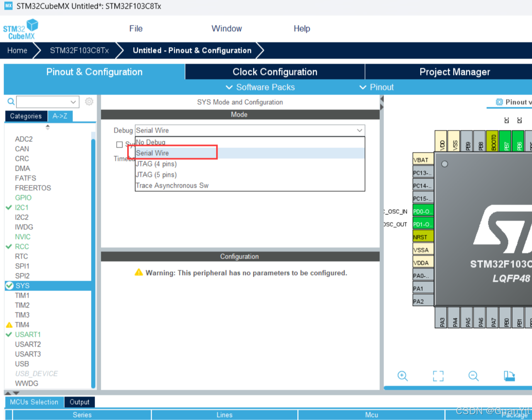
Task: Select ADC2 in the peripheral list
Action: (24, 139)
